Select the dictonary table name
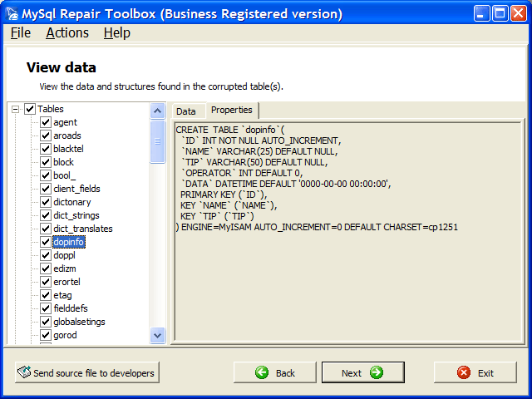 (x=72, y=202)
